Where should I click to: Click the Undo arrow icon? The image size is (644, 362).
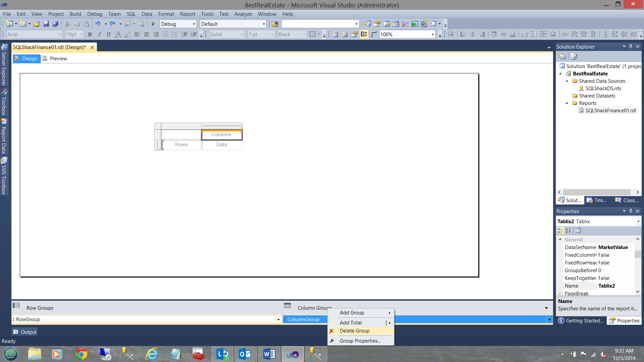[x=98, y=24]
